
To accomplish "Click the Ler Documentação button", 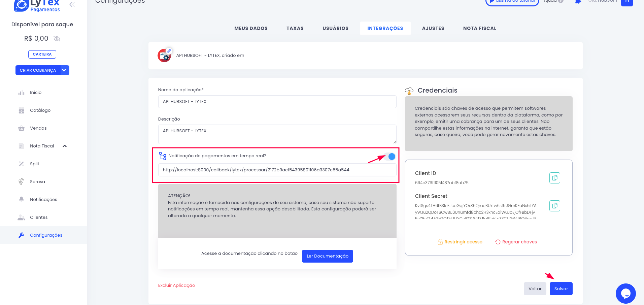I will point(328,256).
